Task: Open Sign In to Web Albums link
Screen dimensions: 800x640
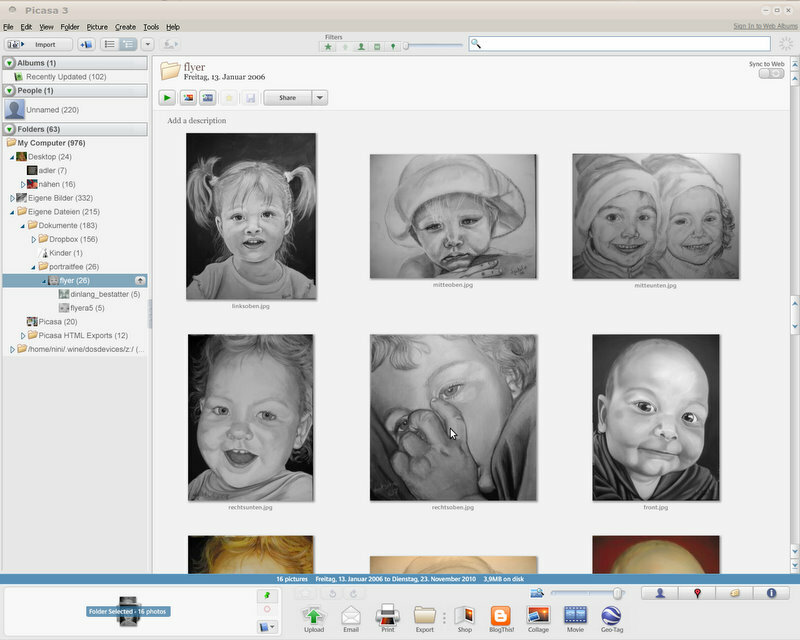Action: point(765,26)
